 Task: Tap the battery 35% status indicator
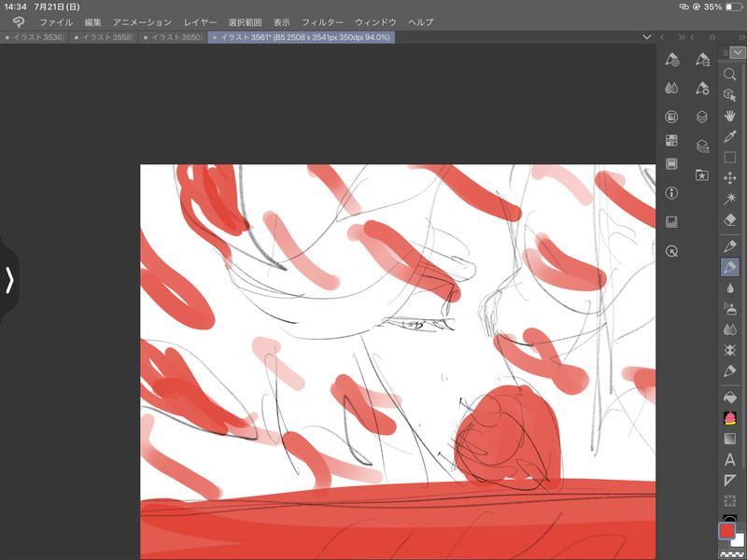click(723, 7)
